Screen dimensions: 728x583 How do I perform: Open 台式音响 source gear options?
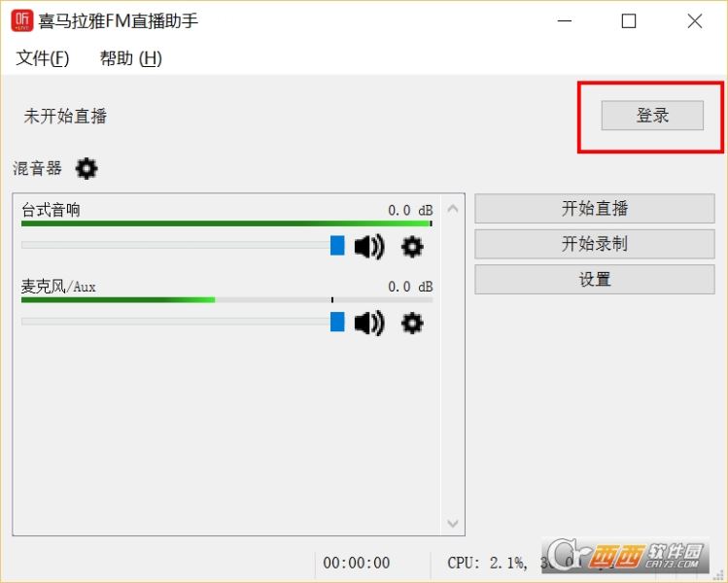(x=412, y=247)
